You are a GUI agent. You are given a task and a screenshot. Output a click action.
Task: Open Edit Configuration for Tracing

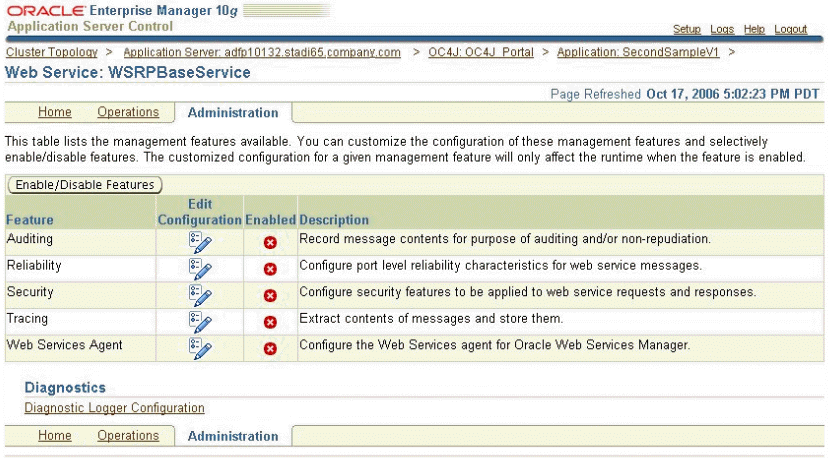[x=200, y=322]
